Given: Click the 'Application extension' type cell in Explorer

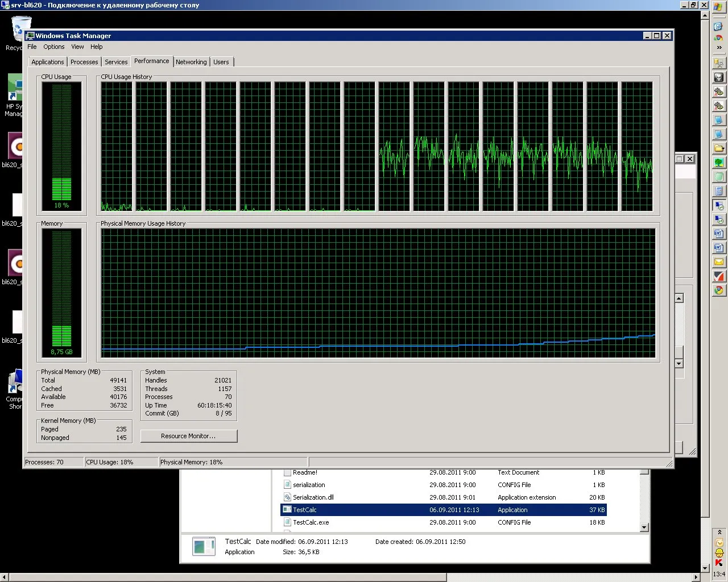Looking at the screenshot, I should (527, 497).
